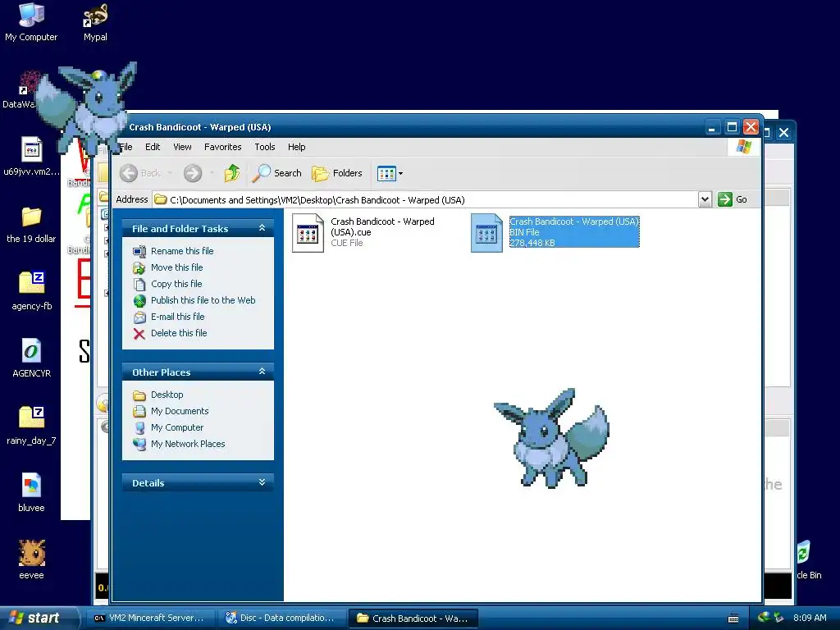Expand the Details panel

262,482
